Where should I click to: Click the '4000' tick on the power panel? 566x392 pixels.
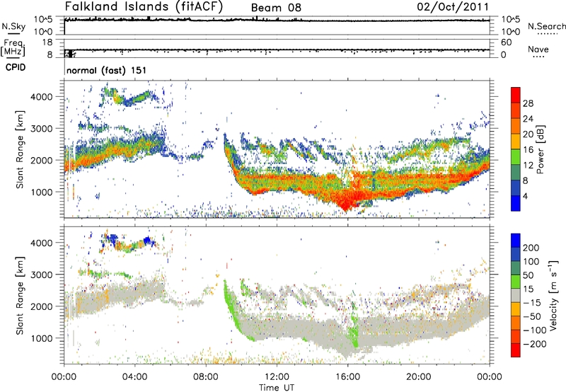(x=42, y=97)
